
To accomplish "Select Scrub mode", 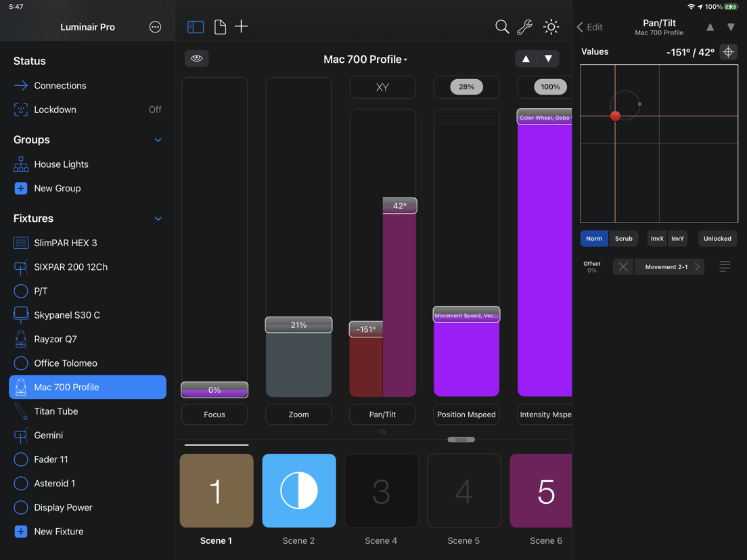I will (x=624, y=239).
